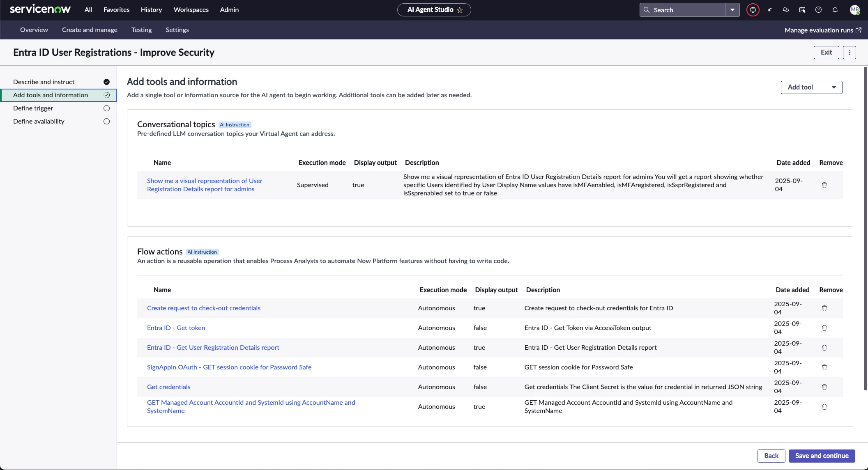Switch to Create and manage tab
Image resolution: width=868 pixels, height=470 pixels.
pos(90,30)
